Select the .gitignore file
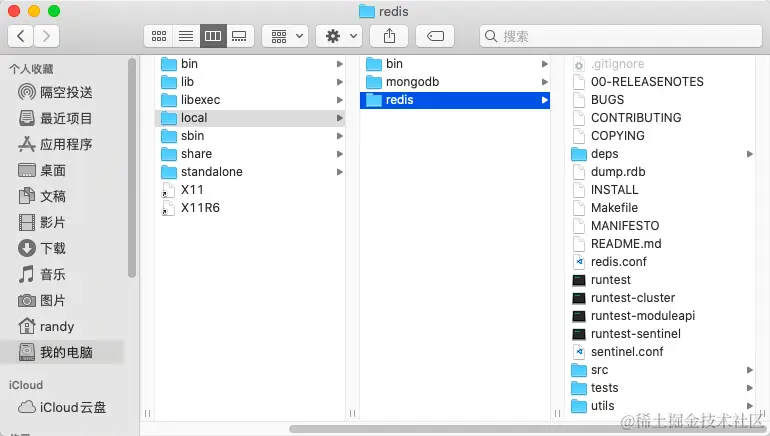The image size is (770, 436). point(660,64)
